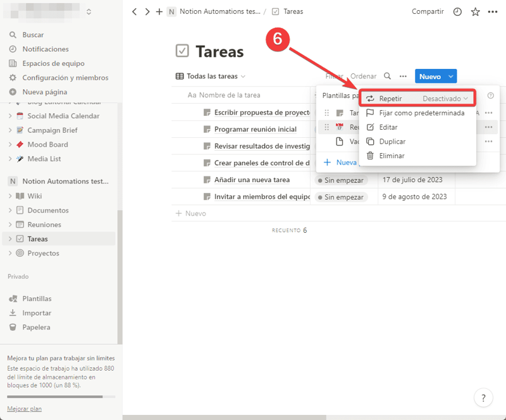
Task: Open Repetir Desactivado dropdown
Action: pyautogui.click(x=446, y=99)
